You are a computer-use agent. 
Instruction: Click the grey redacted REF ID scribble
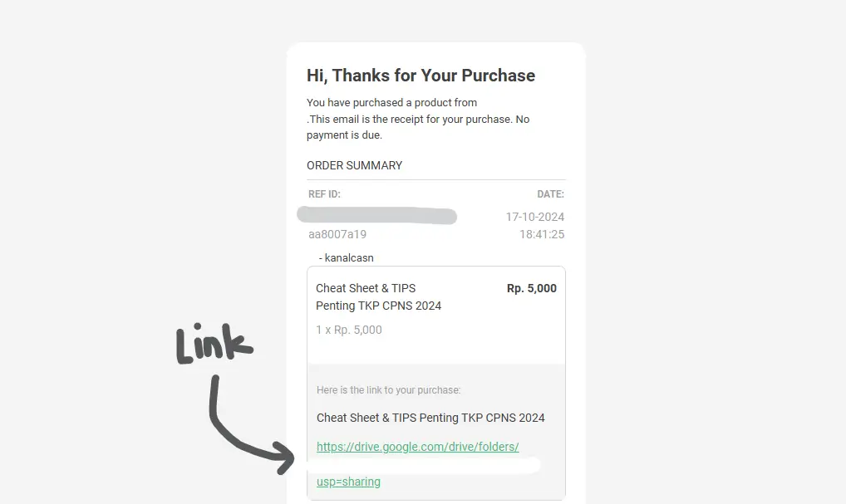[376, 216]
